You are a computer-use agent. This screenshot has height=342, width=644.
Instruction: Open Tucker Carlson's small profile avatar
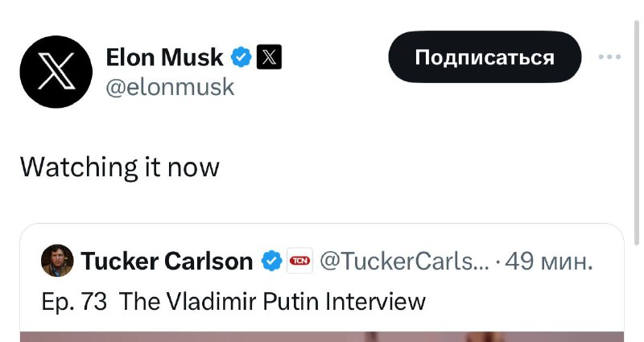click(x=57, y=260)
